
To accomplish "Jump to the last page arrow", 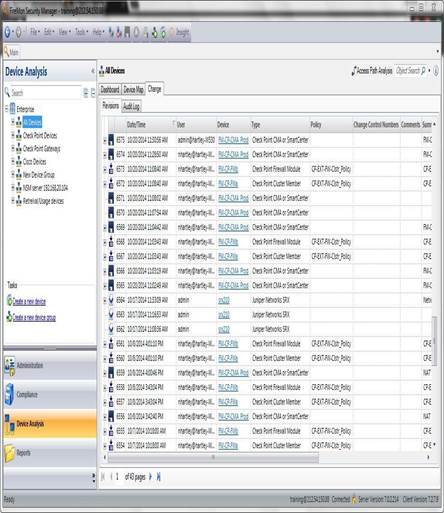I will pos(159,477).
